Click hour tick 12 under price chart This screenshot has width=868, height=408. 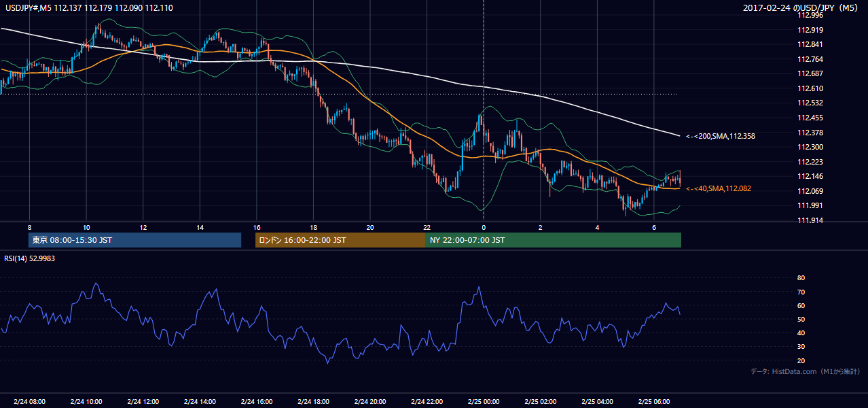click(143, 227)
